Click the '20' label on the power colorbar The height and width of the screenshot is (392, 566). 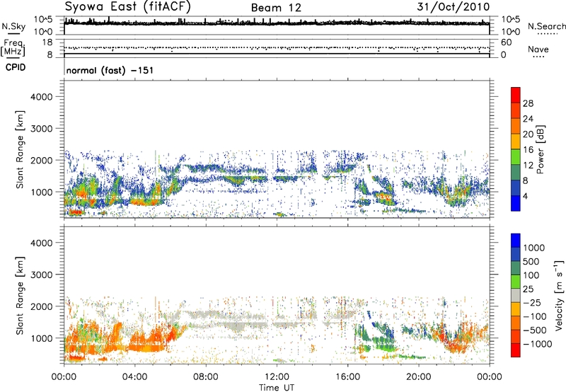[528, 134]
